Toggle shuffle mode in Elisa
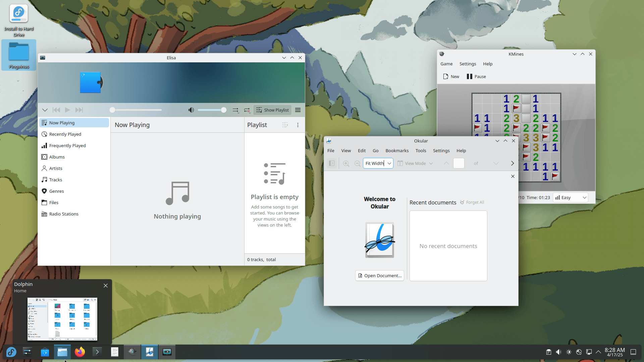Screen dimensions: 644x362 (235, 110)
